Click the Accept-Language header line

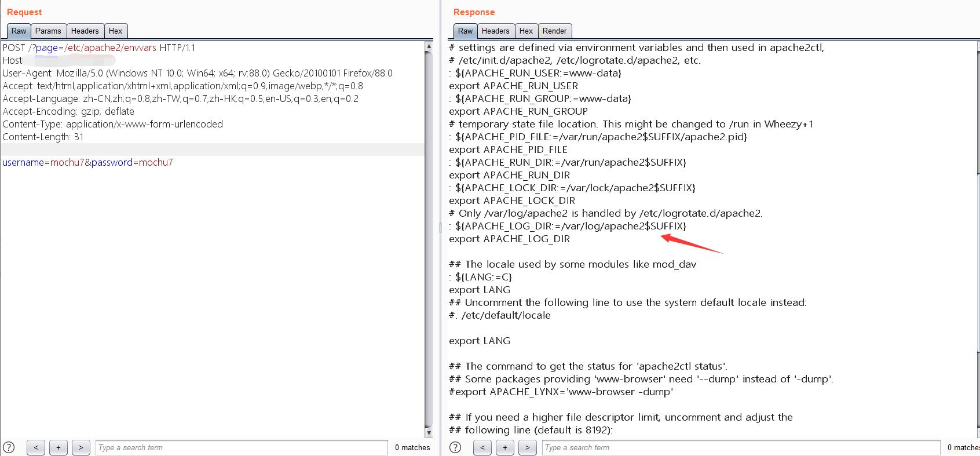(181, 99)
